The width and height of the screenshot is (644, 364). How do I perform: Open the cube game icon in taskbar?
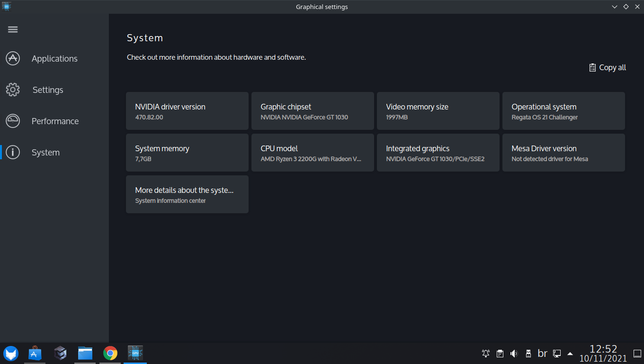pyautogui.click(x=60, y=354)
